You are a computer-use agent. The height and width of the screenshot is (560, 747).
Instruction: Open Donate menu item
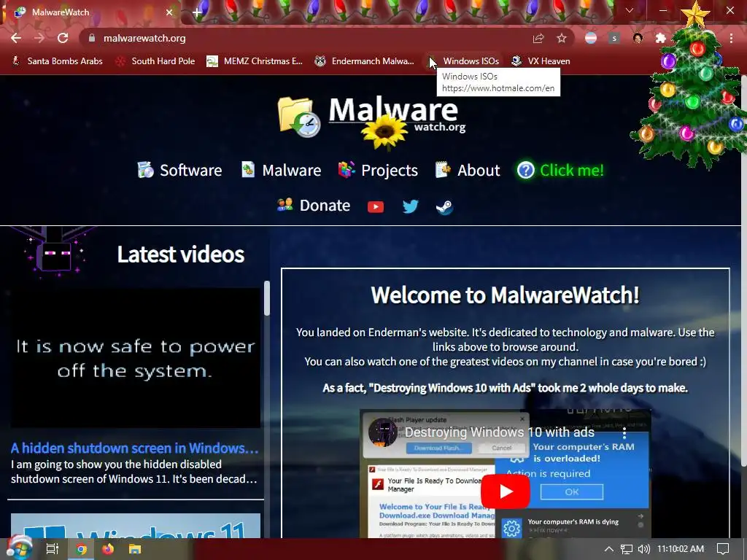(x=314, y=205)
